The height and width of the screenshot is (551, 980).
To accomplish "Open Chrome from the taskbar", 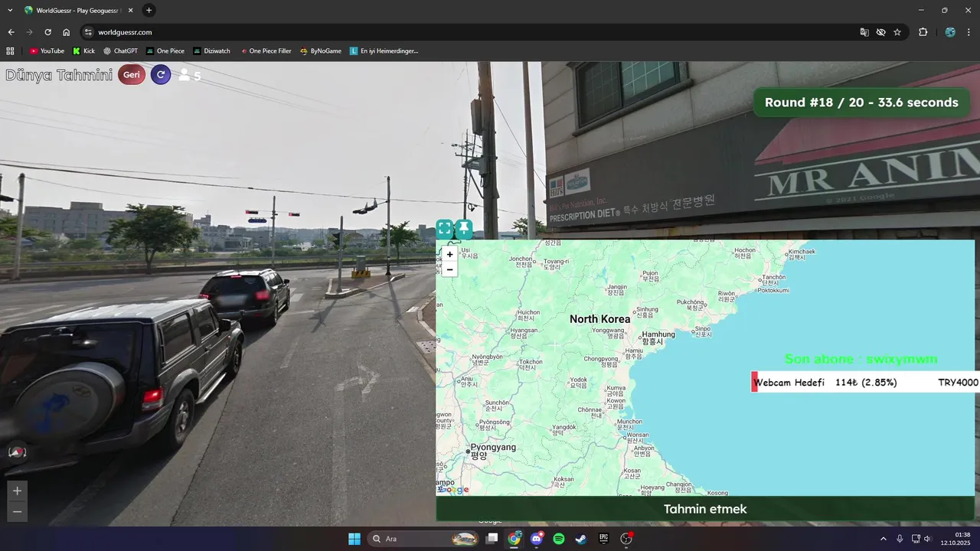I will click(514, 539).
